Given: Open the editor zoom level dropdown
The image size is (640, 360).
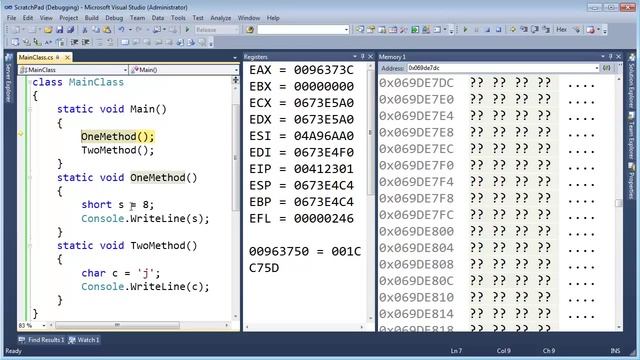Looking at the screenshot, I should 44,325.
